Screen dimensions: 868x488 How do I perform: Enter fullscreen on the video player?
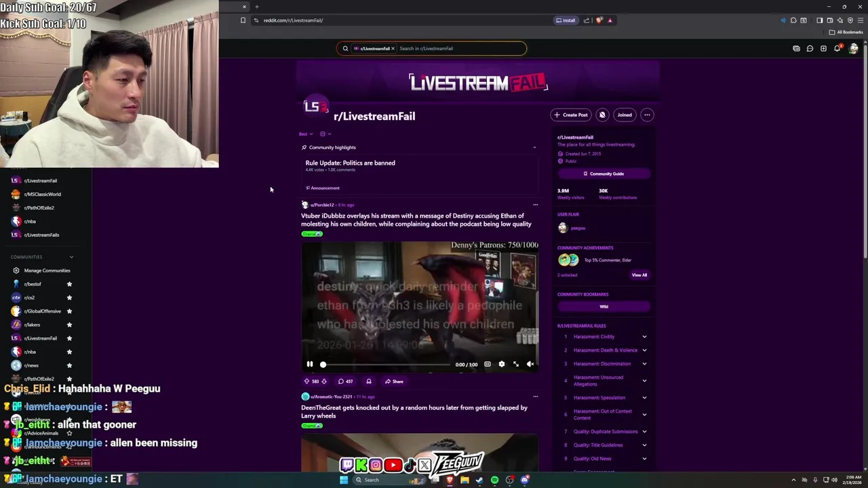pyautogui.click(x=516, y=365)
